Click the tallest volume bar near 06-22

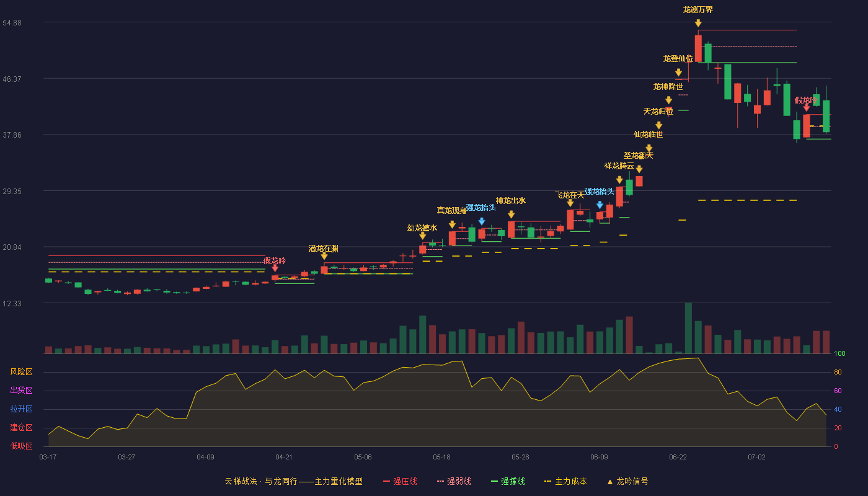click(688, 328)
